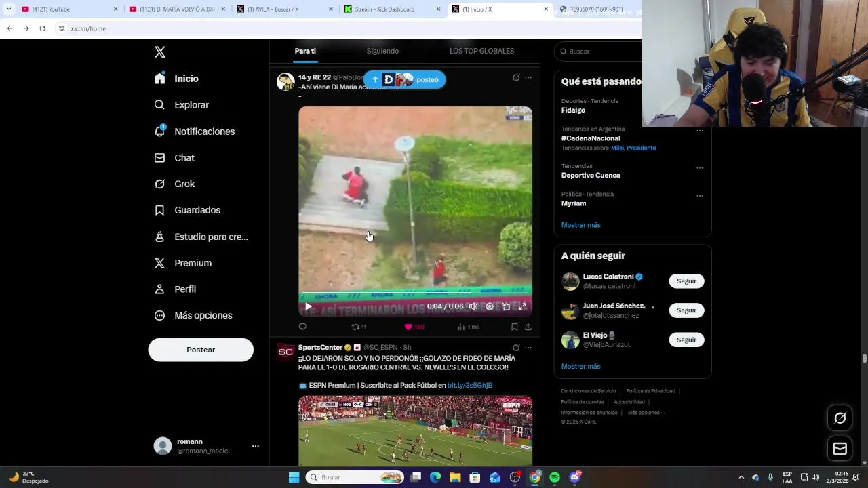
Task: Unlike the post with 150 likes
Action: click(x=414, y=327)
